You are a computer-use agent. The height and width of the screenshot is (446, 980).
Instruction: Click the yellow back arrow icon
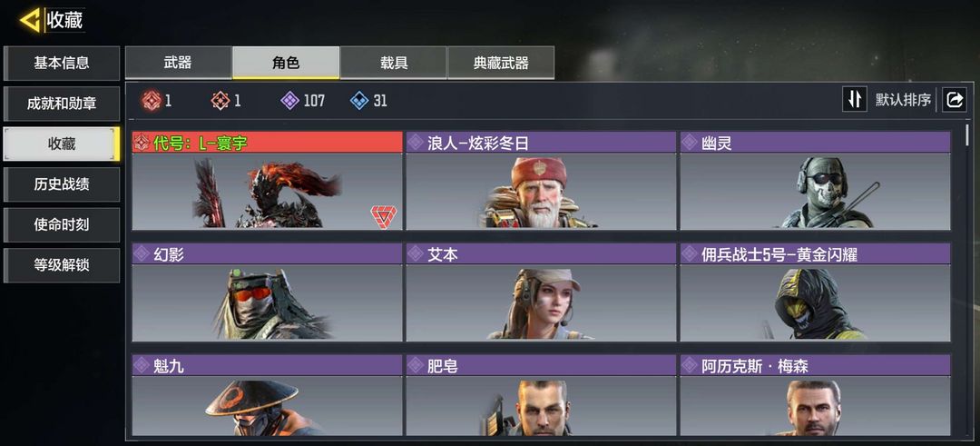(30, 21)
